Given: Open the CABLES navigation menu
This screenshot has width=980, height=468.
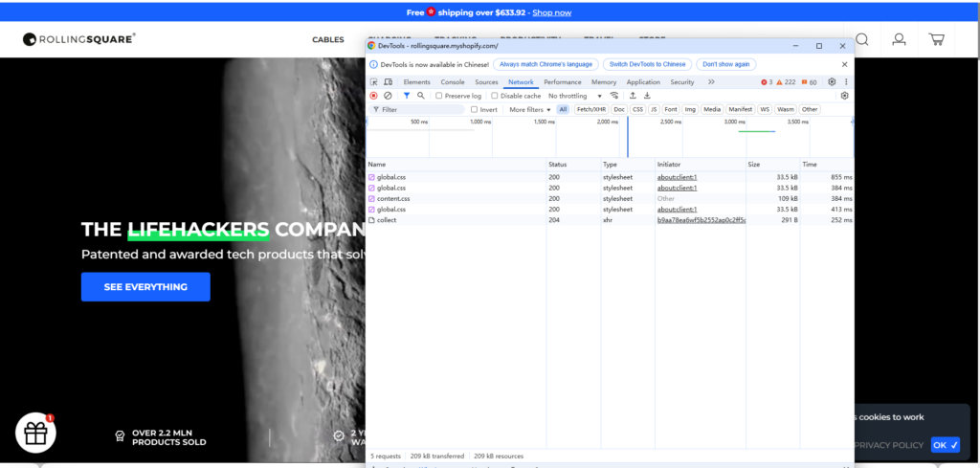Looking at the screenshot, I should point(328,39).
